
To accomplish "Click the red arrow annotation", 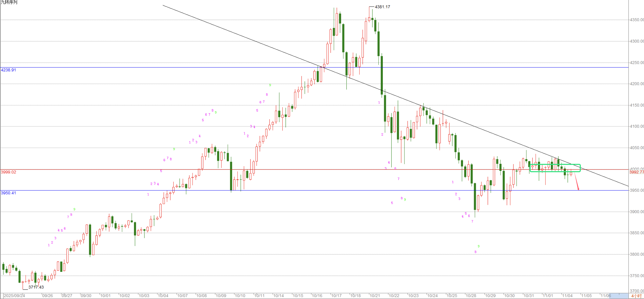I will 576,181.
